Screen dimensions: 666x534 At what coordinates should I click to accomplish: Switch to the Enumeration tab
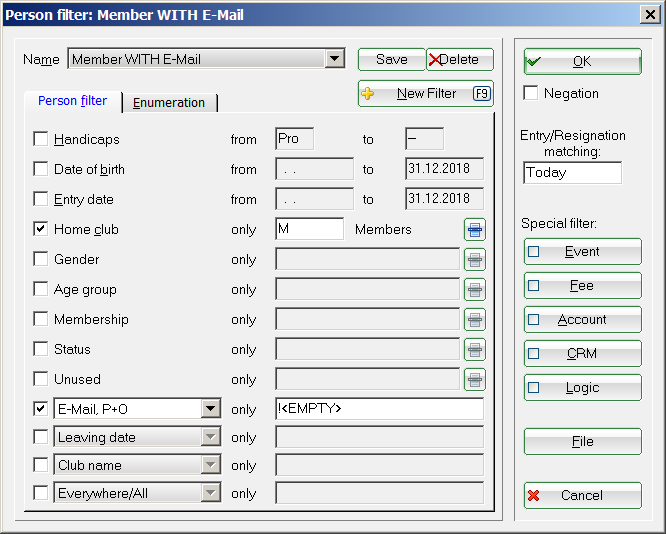coord(169,102)
